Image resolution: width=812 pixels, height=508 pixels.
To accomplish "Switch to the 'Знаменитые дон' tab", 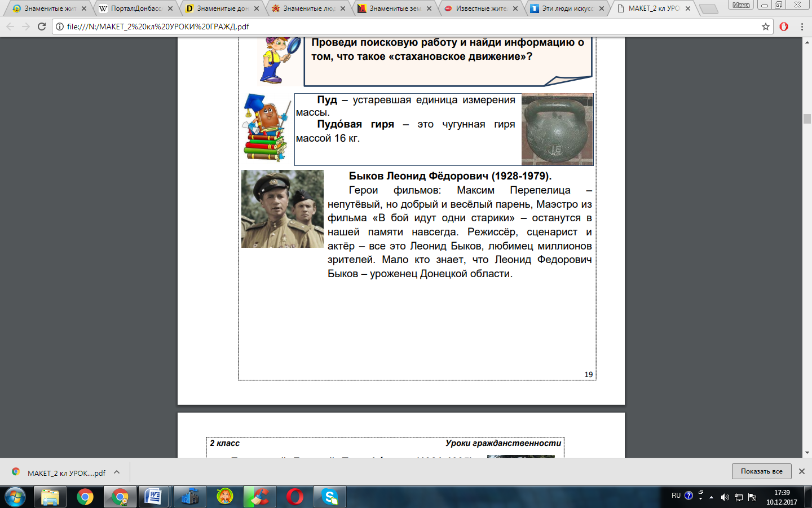I will [x=222, y=8].
